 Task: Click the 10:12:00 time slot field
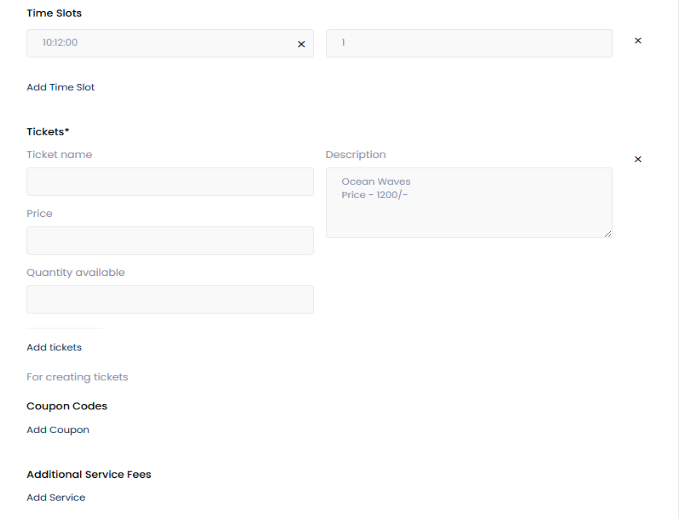(160, 43)
